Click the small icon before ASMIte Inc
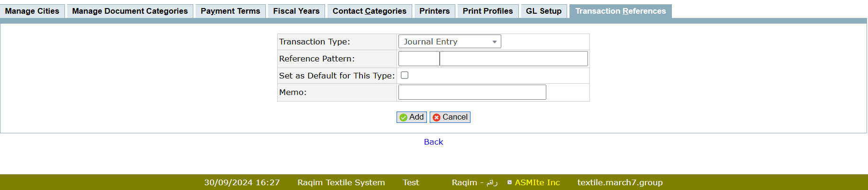This screenshot has height=190, width=868. [x=509, y=182]
